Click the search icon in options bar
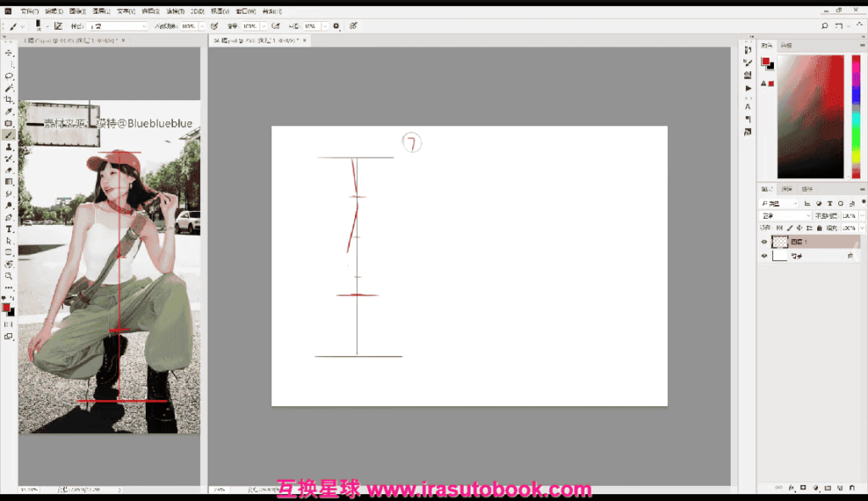This screenshot has width=868, height=501. 824,25
